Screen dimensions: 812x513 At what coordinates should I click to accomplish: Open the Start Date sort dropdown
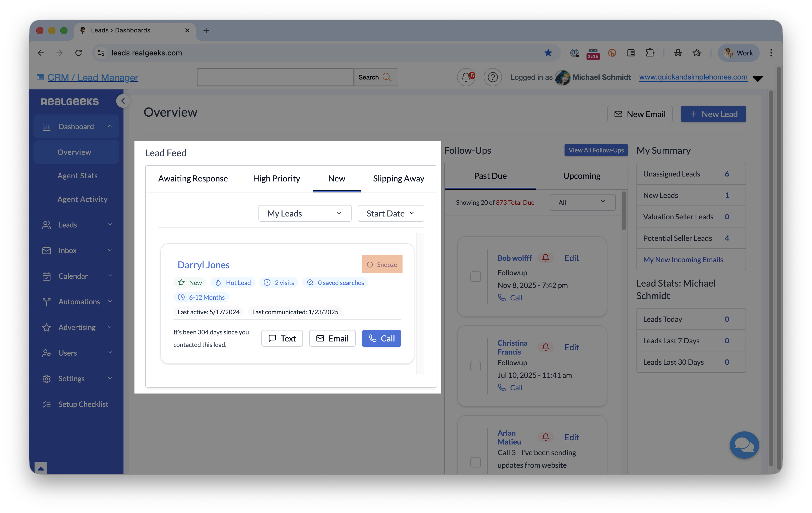pyautogui.click(x=391, y=213)
